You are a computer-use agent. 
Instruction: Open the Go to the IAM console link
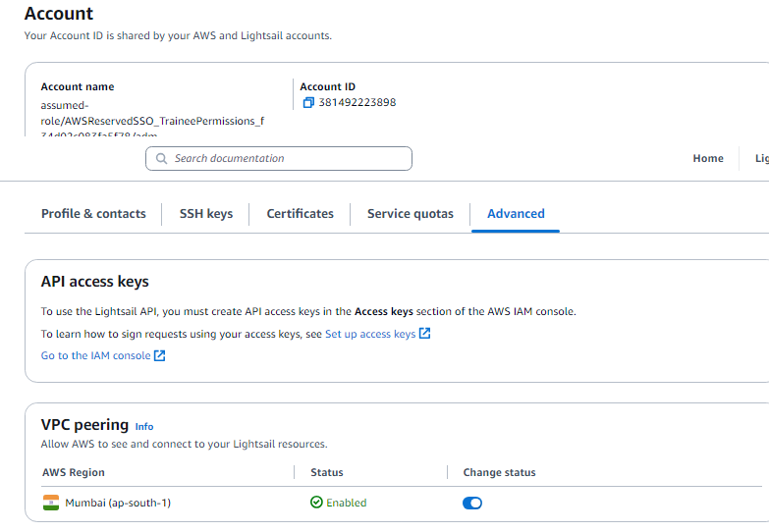coord(95,355)
